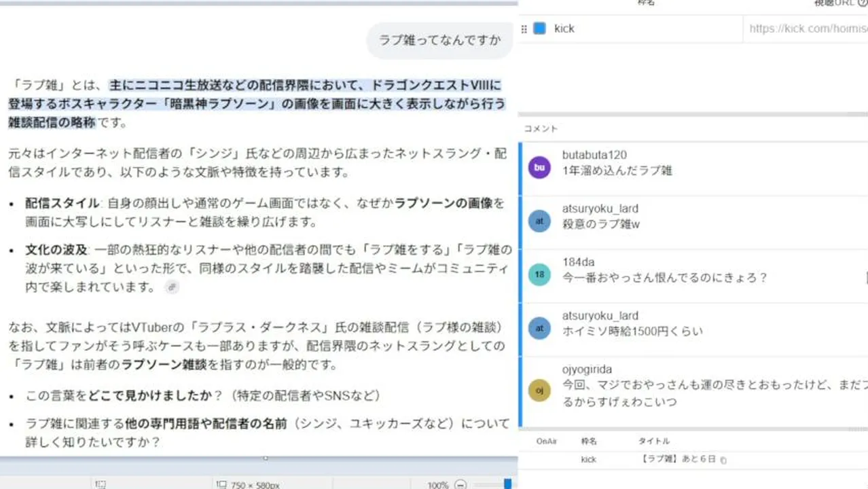Adjust the zoom slider thumb
The height and width of the screenshot is (489, 868).
click(x=507, y=484)
